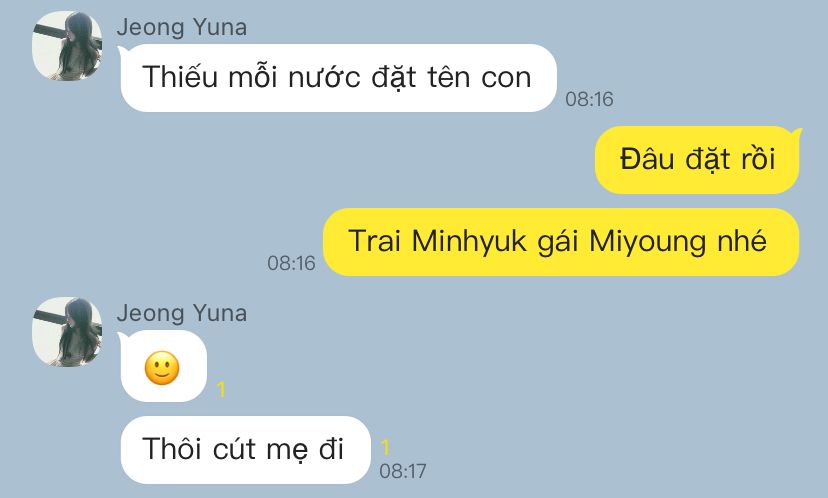The image size is (828, 498).
Task: Click the word 'Thiếu' in the first message
Action: tap(180, 77)
